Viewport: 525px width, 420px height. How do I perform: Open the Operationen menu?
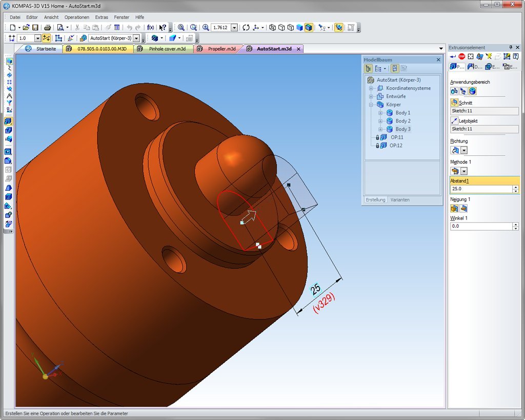tap(77, 17)
